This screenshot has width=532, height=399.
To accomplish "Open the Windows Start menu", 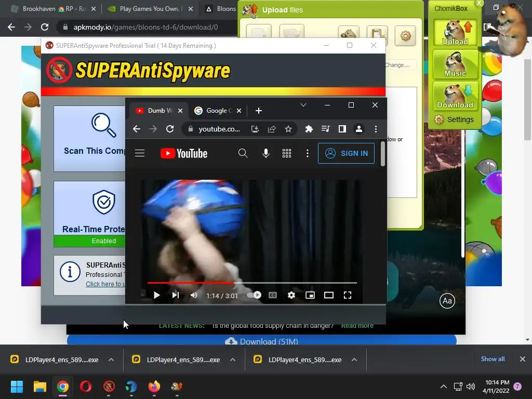I will pyautogui.click(x=17, y=387).
